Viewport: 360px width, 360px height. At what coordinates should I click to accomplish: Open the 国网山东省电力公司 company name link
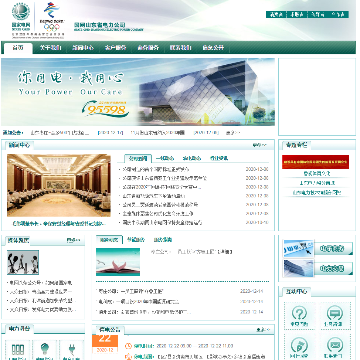109,26
